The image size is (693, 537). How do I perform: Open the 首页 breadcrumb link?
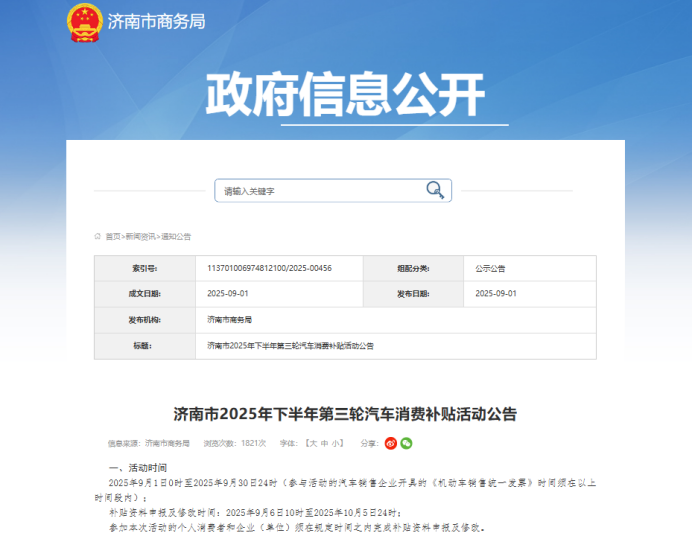[113, 236]
